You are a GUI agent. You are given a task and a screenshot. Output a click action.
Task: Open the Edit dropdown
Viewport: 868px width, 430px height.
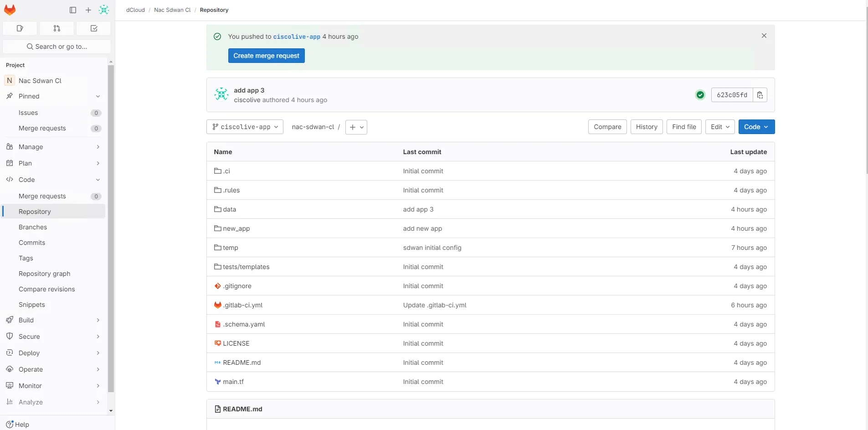pos(719,127)
